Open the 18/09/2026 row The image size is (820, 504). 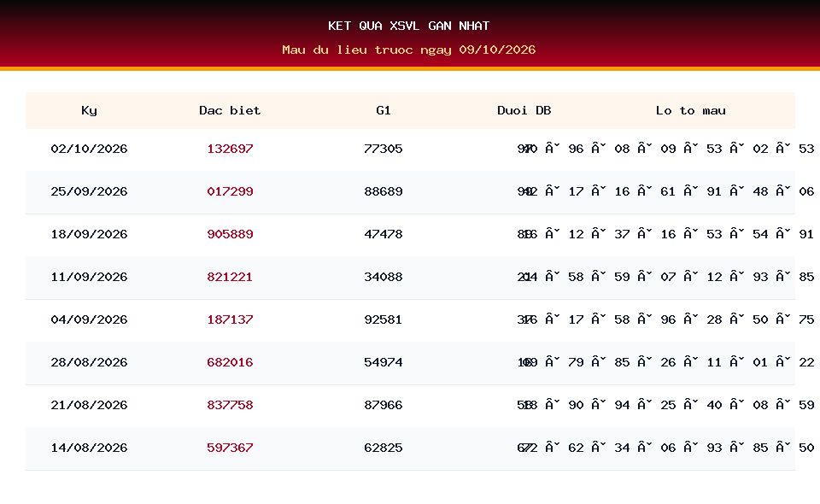coord(410,235)
